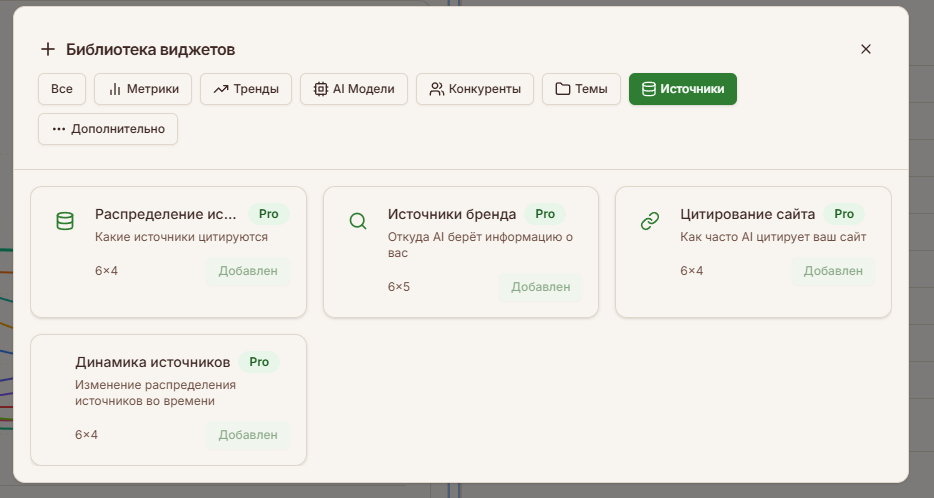Click the plus icon beside Библиотека виджетов
The height and width of the screenshot is (498, 934).
tap(47, 49)
